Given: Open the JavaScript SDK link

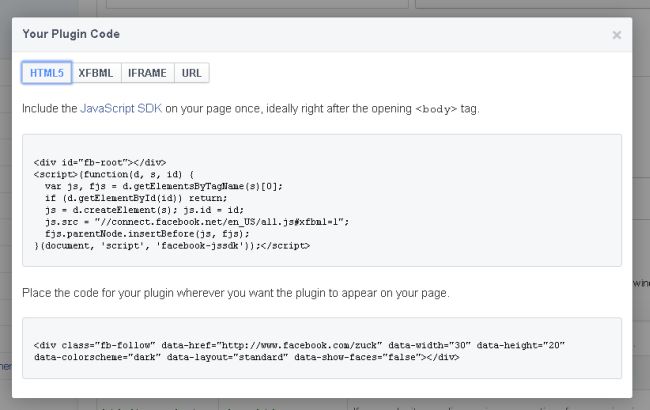Looking at the screenshot, I should [121, 108].
